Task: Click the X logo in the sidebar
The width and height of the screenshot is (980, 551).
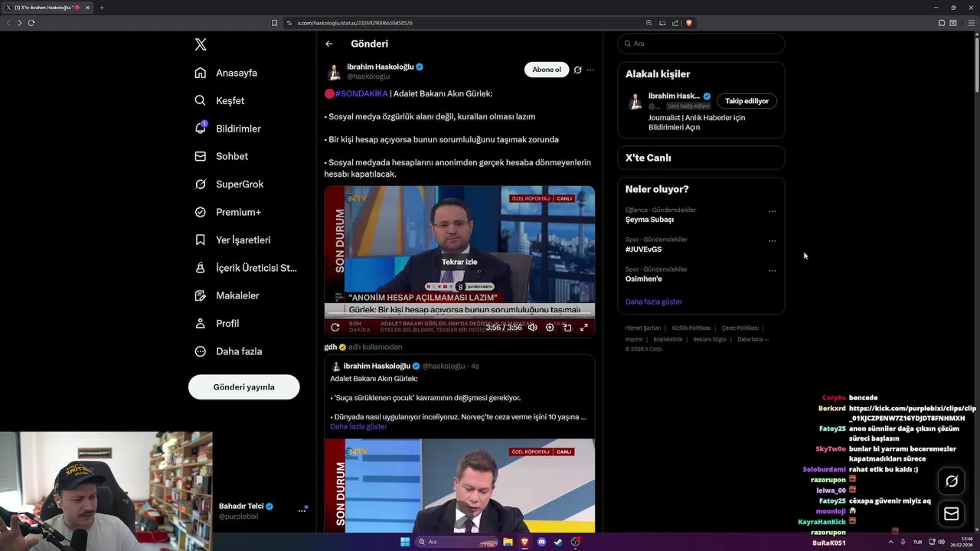Action: pyautogui.click(x=201, y=44)
